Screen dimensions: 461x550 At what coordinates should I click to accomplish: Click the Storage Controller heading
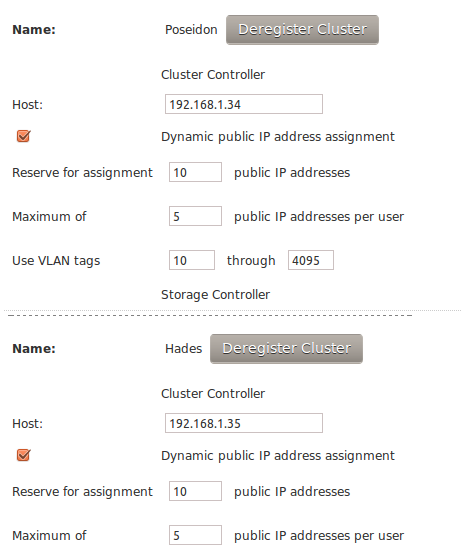(215, 295)
